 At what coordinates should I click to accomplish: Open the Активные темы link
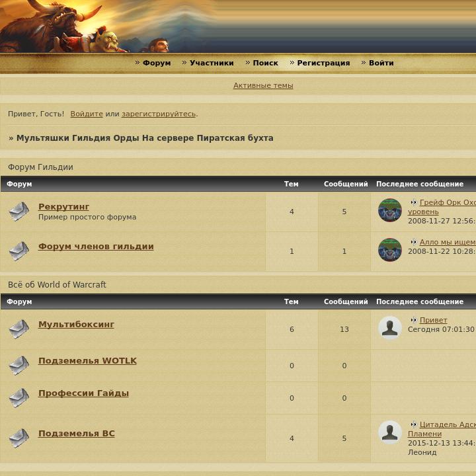(x=263, y=85)
